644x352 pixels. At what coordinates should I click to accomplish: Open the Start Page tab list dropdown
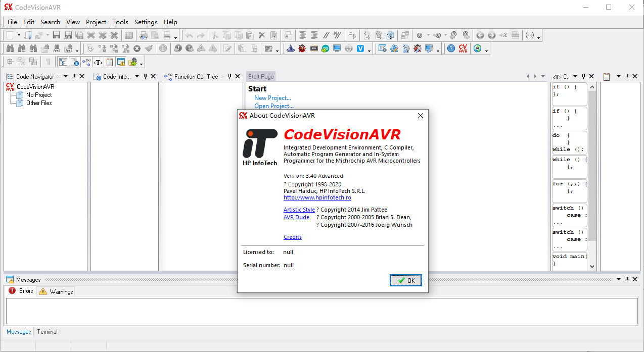click(x=543, y=76)
